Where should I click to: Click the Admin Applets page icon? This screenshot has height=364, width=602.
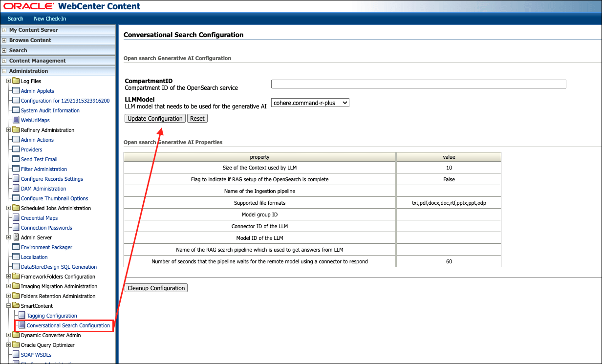(16, 91)
